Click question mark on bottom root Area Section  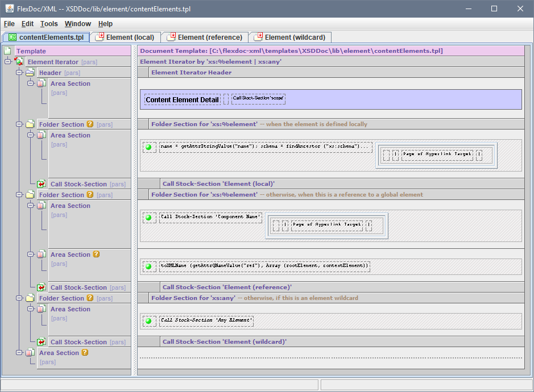click(85, 353)
